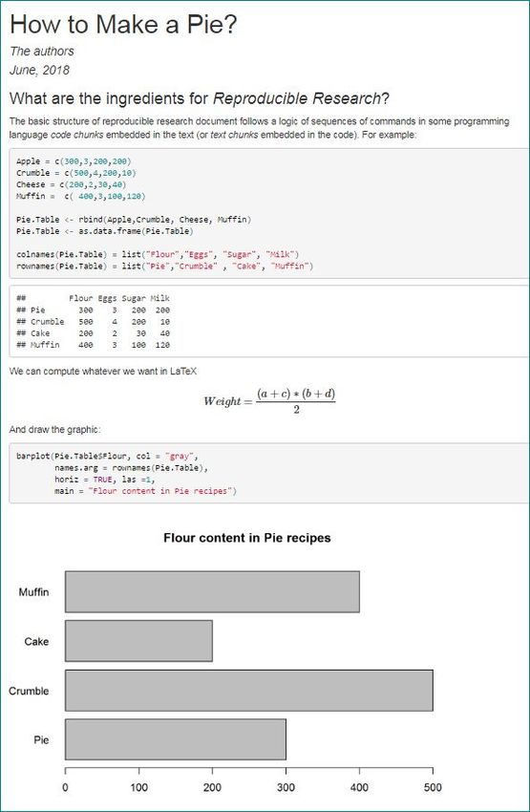
Task: Click the "How to Make a Pie?" title
Action: pos(123,24)
